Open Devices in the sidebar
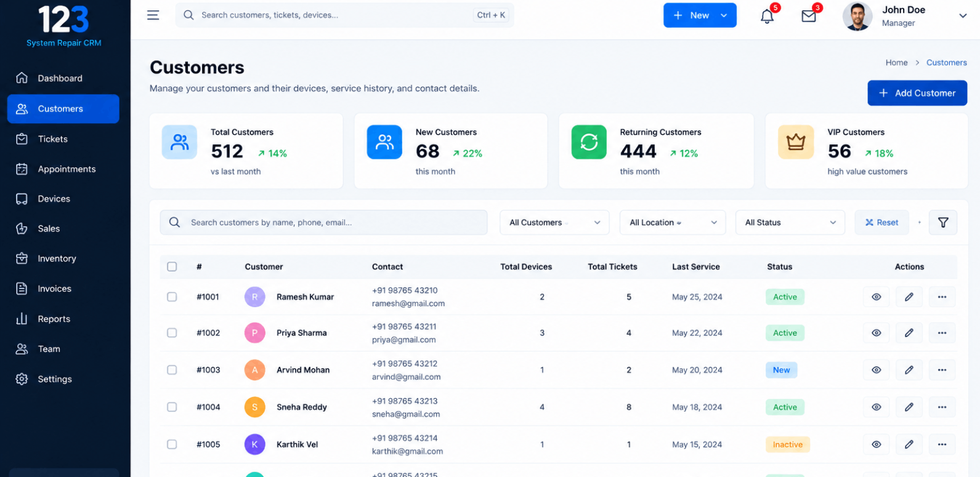Screen dimensions: 980x477 (63, 199)
